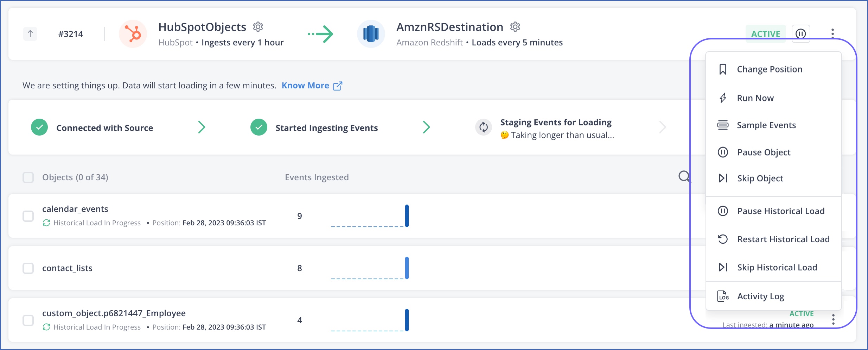Choose Restart Historical Load menu item

[x=773, y=239]
